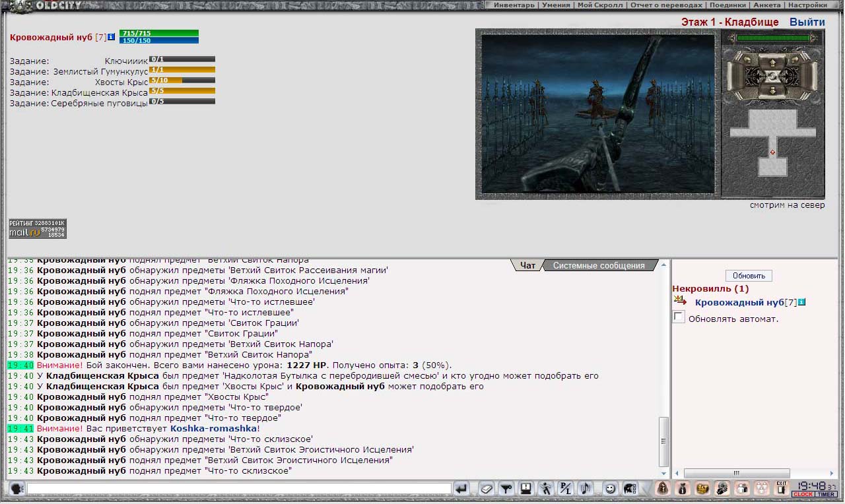The width and height of the screenshot is (845, 504).
Task: Click the send message enter-arrow icon
Action: [461, 489]
